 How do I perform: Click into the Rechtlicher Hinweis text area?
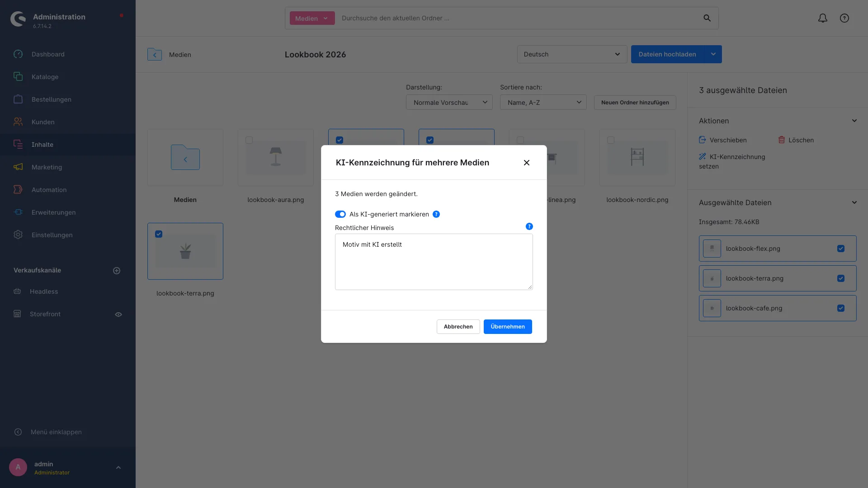click(434, 262)
